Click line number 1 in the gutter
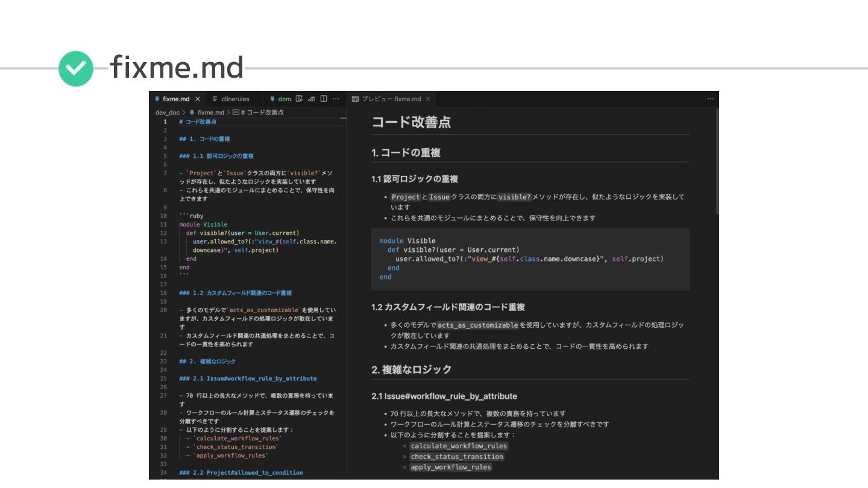The height and width of the screenshot is (488, 868). [x=165, y=122]
